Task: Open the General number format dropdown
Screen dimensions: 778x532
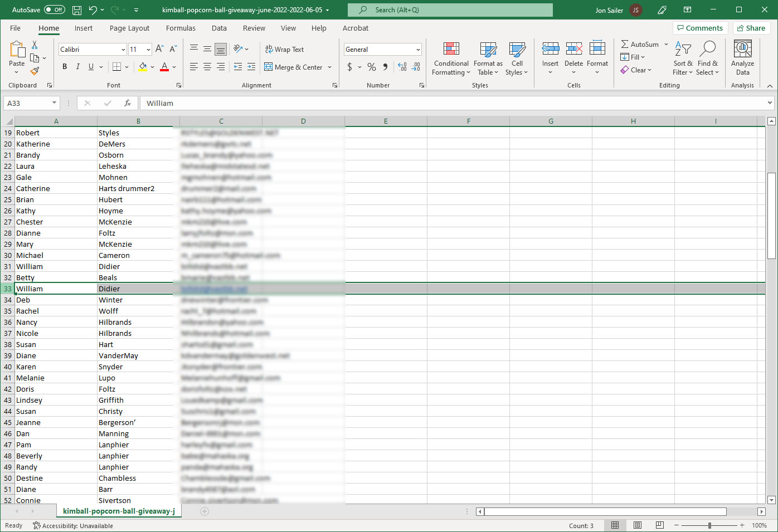Action: pyautogui.click(x=417, y=50)
